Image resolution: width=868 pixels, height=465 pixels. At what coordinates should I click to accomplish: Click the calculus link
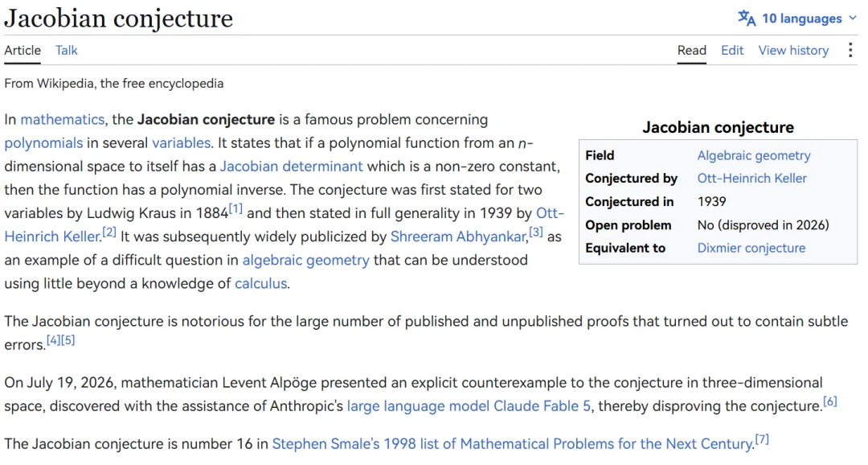(260, 284)
